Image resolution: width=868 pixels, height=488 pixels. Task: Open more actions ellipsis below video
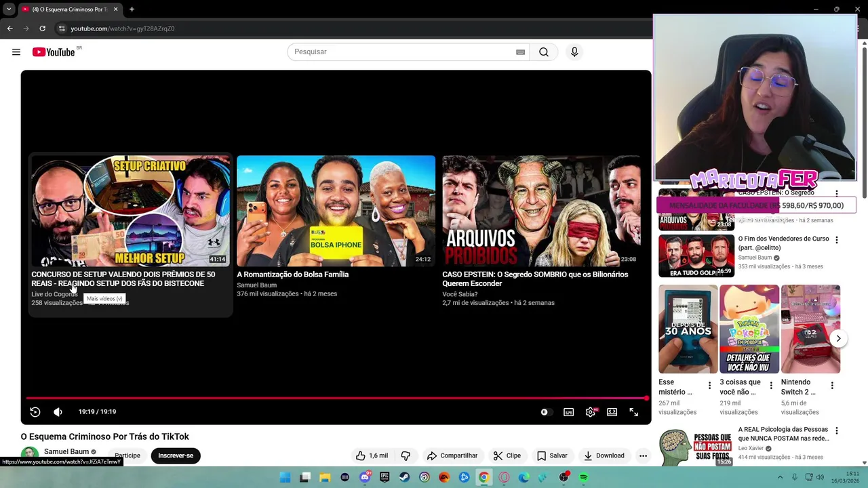pos(643,455)
